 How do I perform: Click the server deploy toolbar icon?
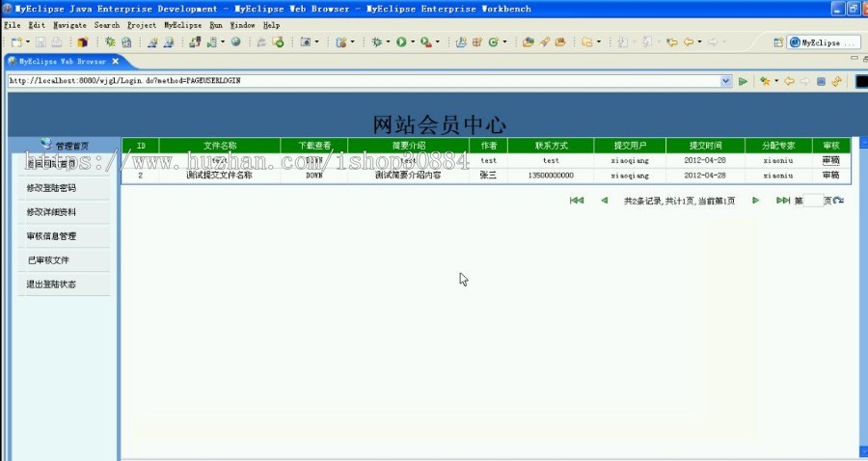click(194, 42)
